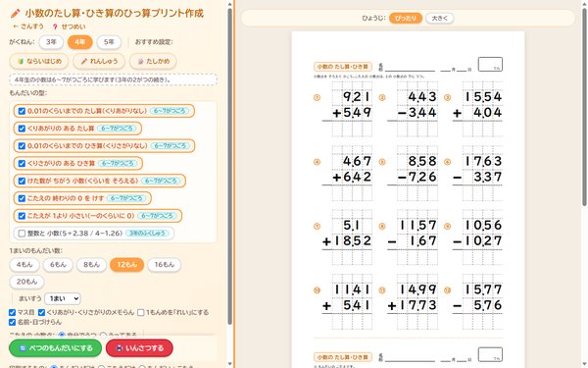The image size is (588, 368).
Task: Click the printer icon on いんさつする
Action: click(x=120, y=348)
